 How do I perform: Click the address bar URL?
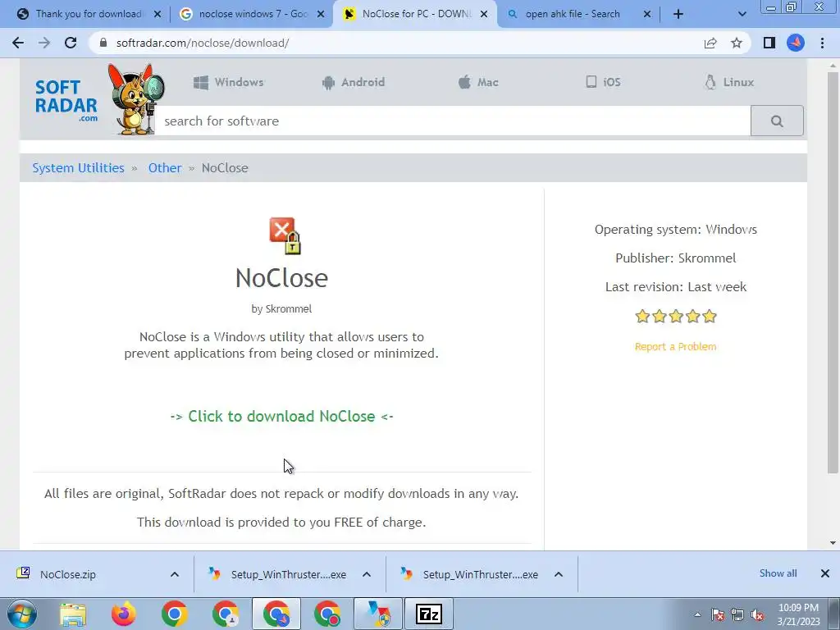coord(203,43)
